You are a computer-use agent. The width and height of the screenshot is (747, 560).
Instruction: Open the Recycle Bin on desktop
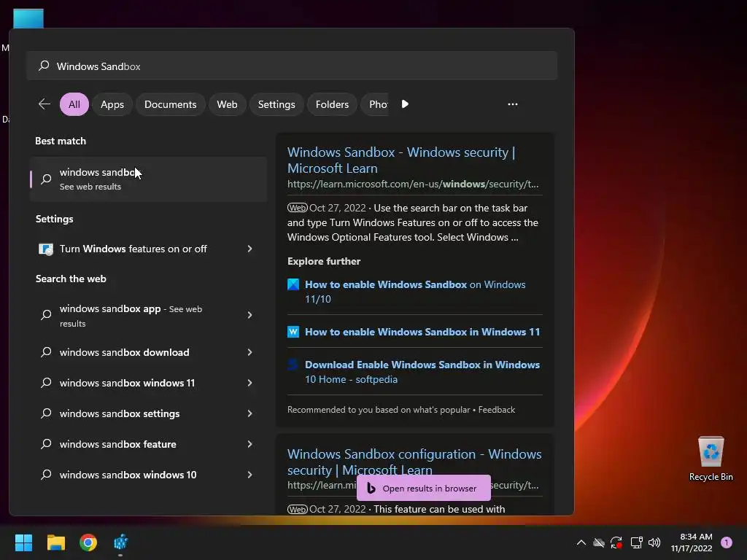pyautogui.click(x=711, y=458)
